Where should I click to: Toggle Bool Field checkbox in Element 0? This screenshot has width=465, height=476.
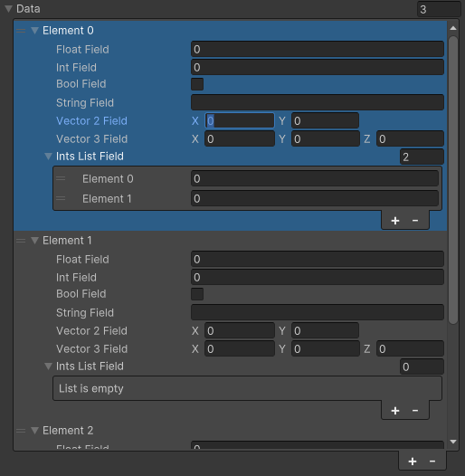click(x=197, y=84)
